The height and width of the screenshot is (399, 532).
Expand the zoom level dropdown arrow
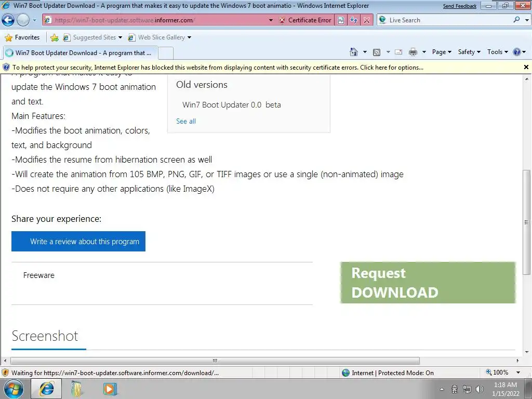pos(518,373)
